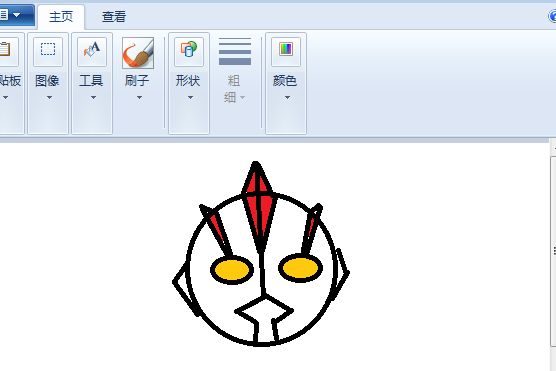Expand the 形状 dropdown arrow
556x371 pixels.
pos(190,97)
